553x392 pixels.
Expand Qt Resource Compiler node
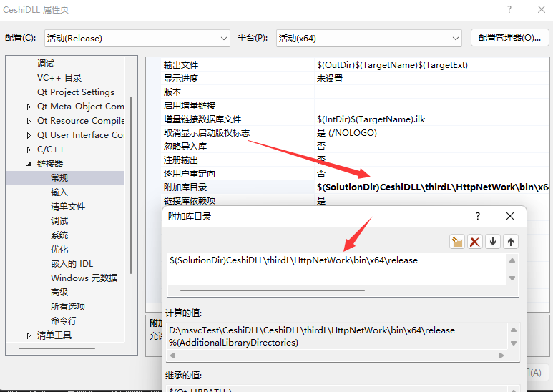coord(29,121)
